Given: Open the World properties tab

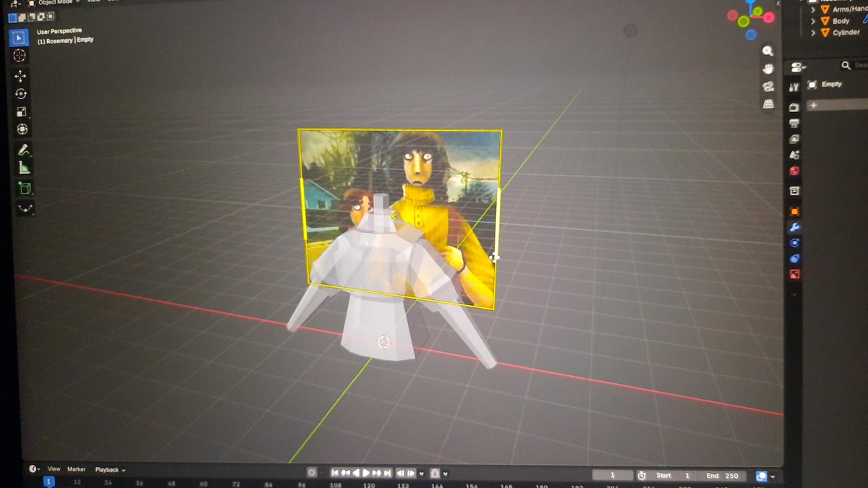Looking at the screenshot, I should 794,171.
